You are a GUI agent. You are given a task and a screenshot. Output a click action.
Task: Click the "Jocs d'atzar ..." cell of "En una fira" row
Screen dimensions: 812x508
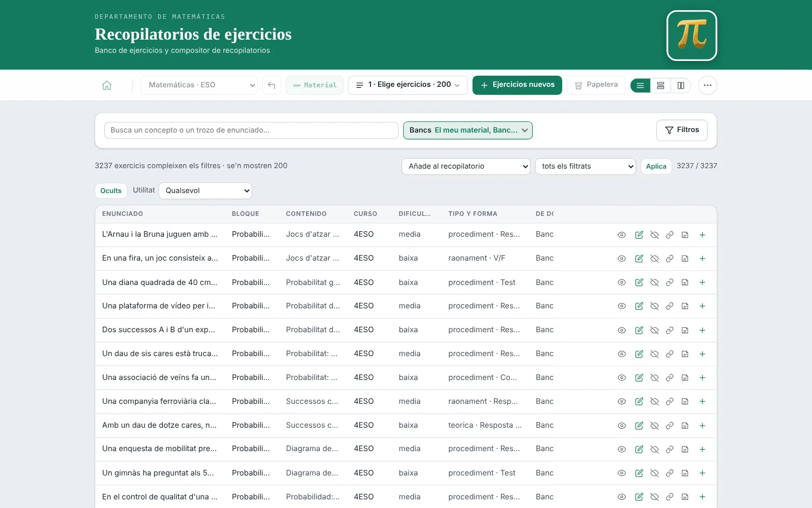(x=313, y=258)
